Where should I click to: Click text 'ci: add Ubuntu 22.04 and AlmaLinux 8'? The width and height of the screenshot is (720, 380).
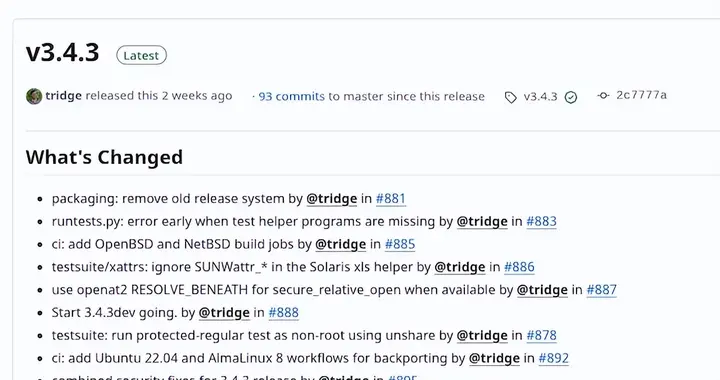[x=168, y=358]
